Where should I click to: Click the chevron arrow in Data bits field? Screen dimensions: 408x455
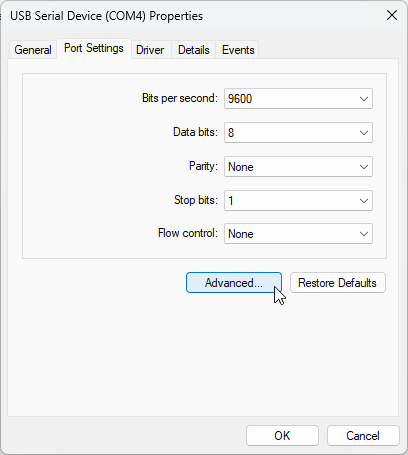(x=364, y=133)
